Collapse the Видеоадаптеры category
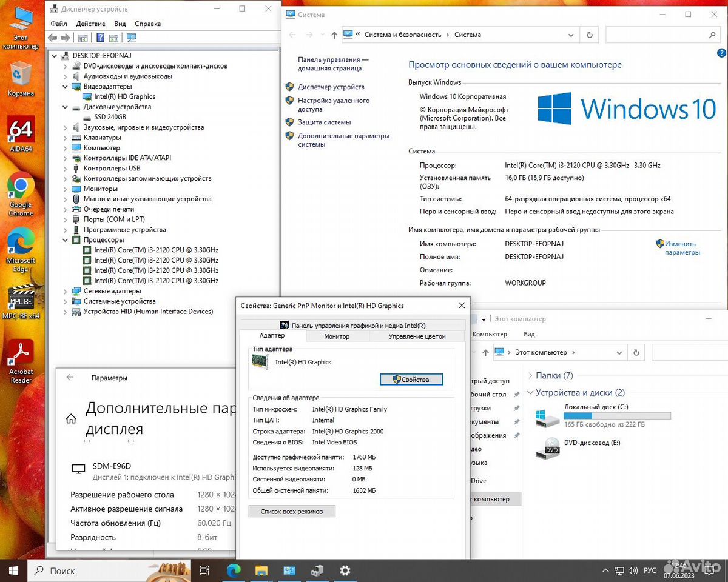 (x=66, y=86)
